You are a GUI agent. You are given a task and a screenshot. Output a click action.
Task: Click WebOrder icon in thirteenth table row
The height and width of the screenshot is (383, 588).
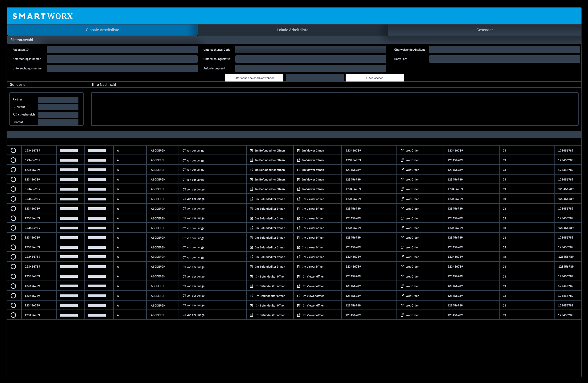[402, 266]
